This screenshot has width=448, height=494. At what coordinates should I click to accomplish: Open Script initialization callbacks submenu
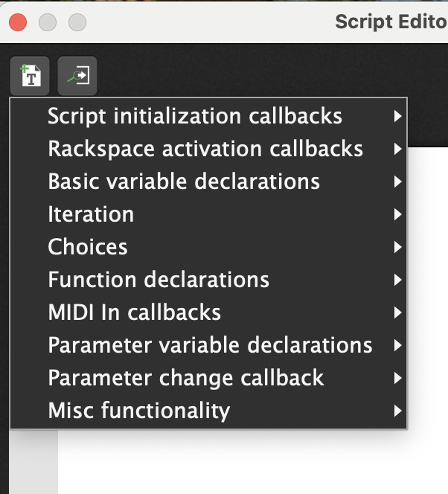195,117
